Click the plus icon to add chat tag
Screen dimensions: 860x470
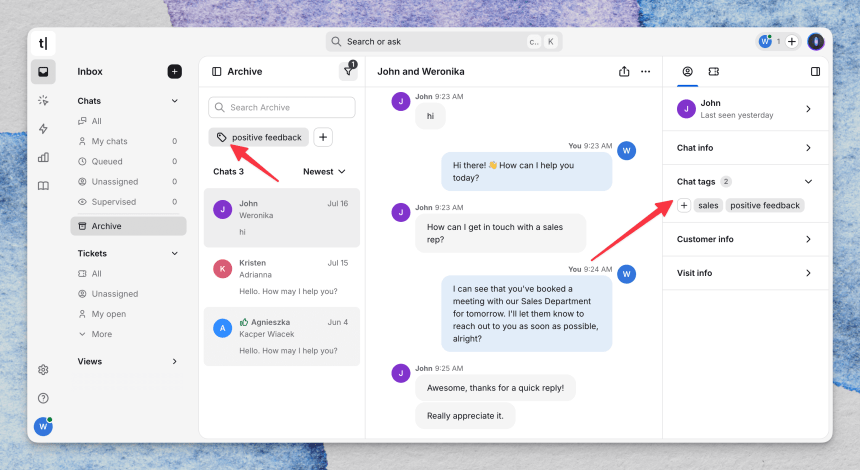pyautogui.click(x=684, y=205)
